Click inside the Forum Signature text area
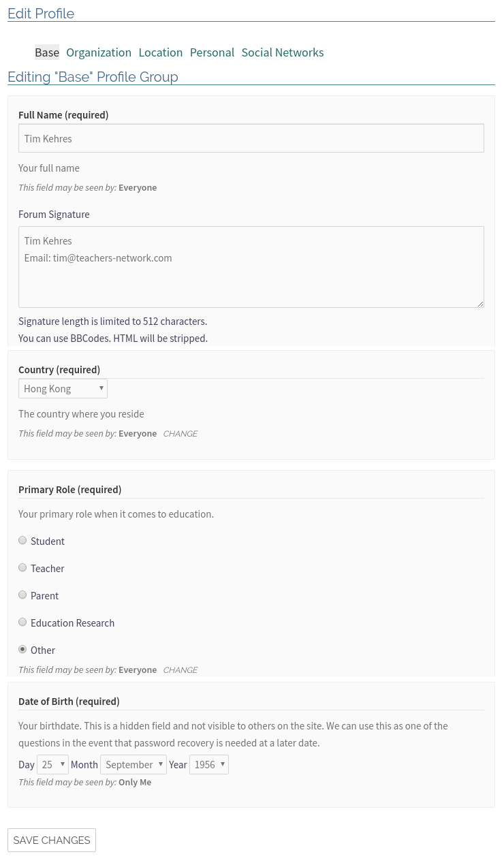 click(x=251, y=266)
